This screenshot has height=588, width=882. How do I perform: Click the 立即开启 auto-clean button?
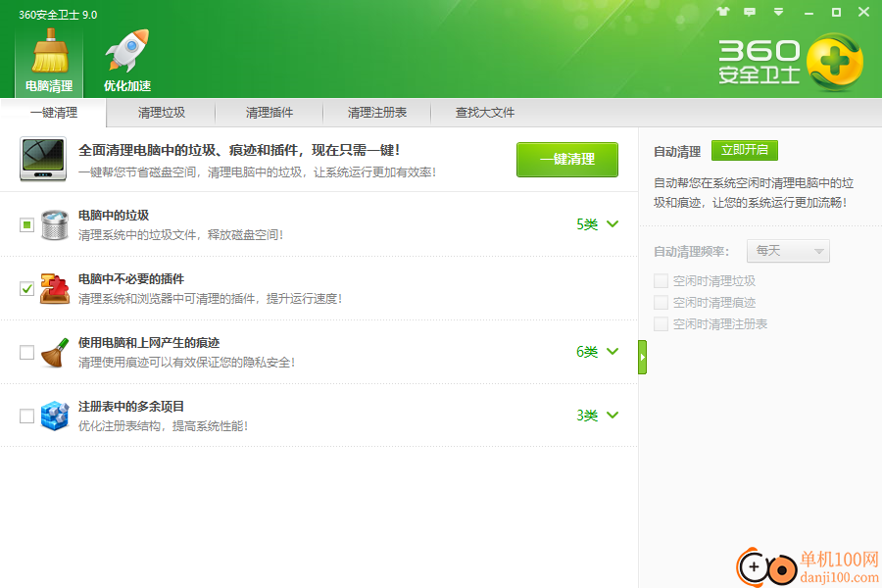click(744, 150)
